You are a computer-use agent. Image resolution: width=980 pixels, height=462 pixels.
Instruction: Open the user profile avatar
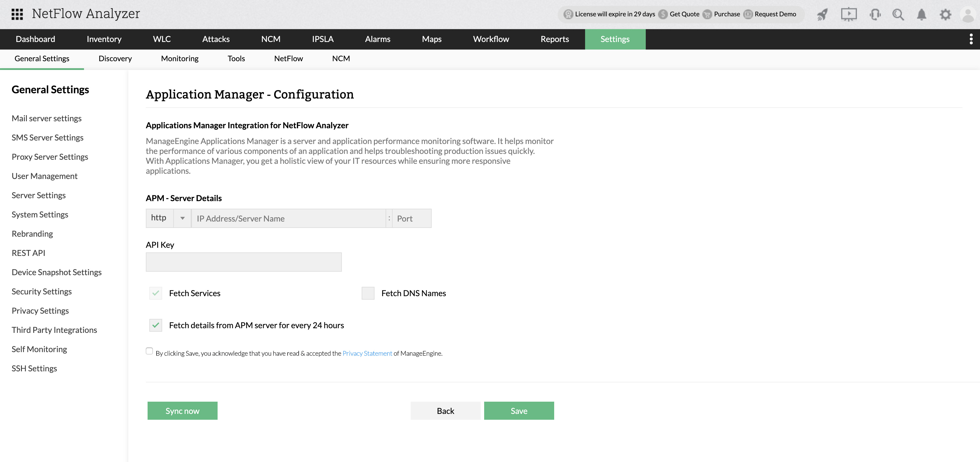(x=968, y=15)
